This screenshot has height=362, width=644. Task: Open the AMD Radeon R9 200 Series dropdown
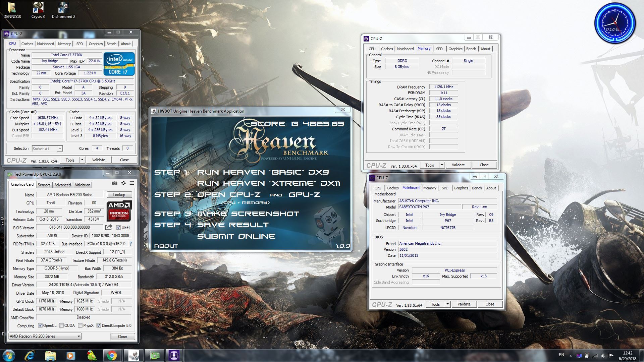pos(45,336)
